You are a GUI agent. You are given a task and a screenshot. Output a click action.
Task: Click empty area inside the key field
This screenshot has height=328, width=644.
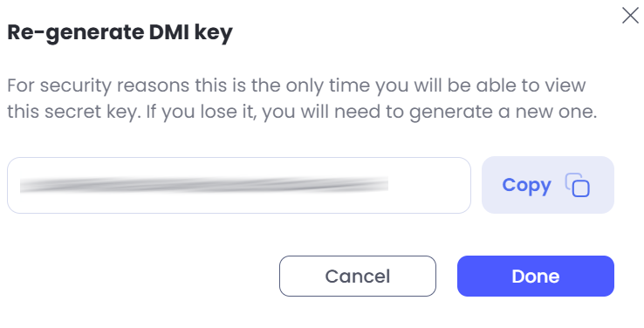click(429, 185)
